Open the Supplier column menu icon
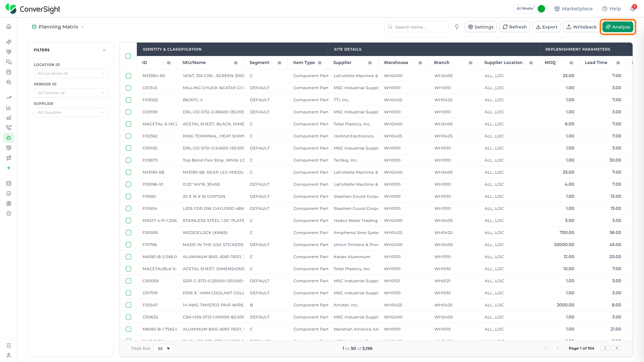 (x=370, y=63)
